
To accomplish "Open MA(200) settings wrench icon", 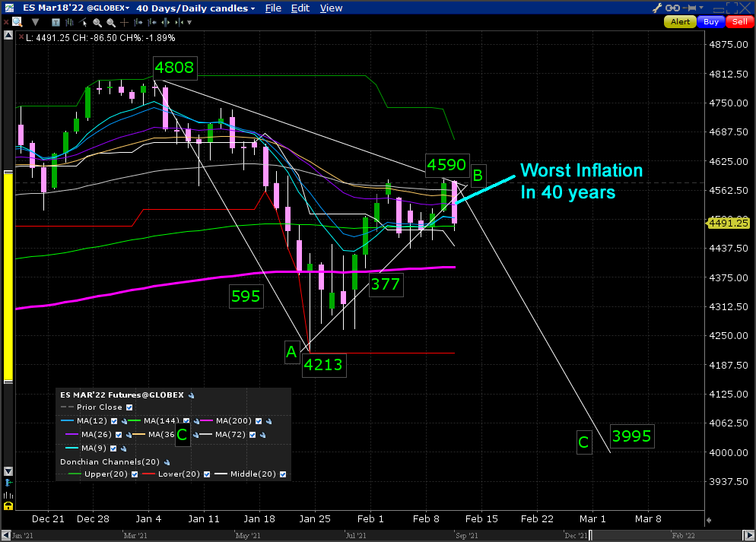I will click(x=268, y=422).
